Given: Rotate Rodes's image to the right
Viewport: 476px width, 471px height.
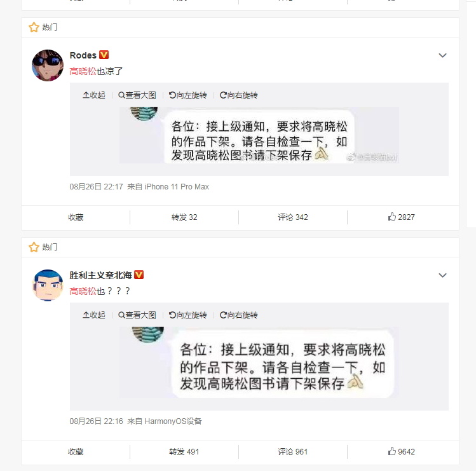Looking at the screenshot, I should click(238, 95).
